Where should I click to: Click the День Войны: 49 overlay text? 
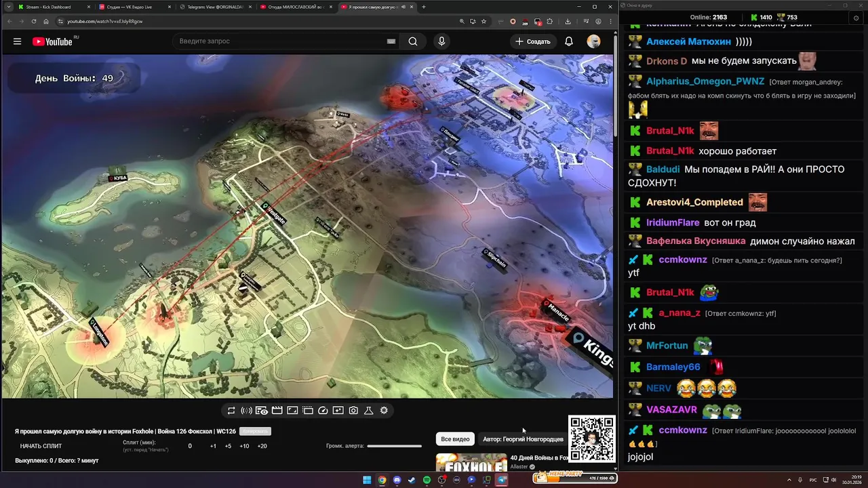coord(74,79)
